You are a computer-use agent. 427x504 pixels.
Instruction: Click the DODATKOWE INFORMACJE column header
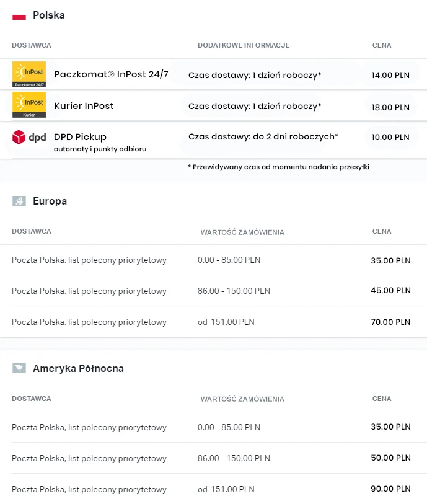(x=244, y=45)
